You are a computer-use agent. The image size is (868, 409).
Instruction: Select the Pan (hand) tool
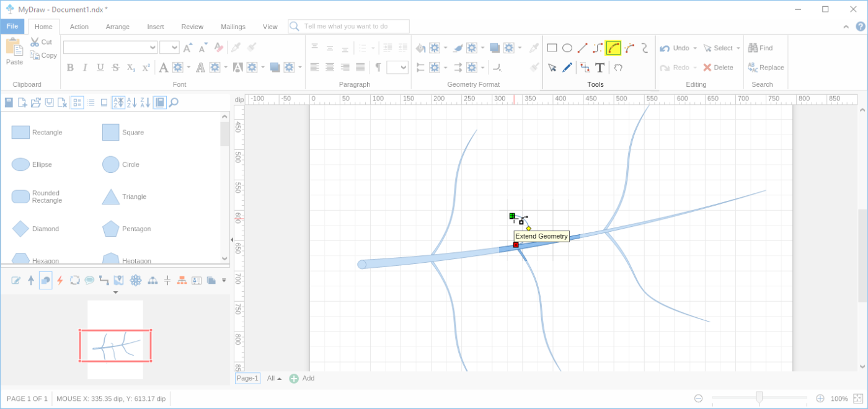click(618, 68)
